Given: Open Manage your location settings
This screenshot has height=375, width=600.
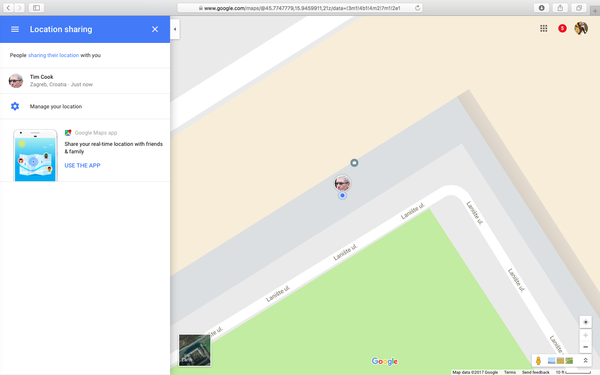Looking at the screenshot, I should 85,106.
